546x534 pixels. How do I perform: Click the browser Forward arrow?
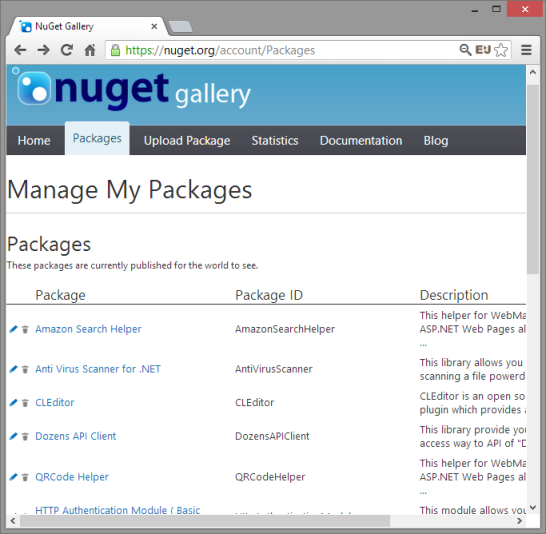(x=44, y=50)
